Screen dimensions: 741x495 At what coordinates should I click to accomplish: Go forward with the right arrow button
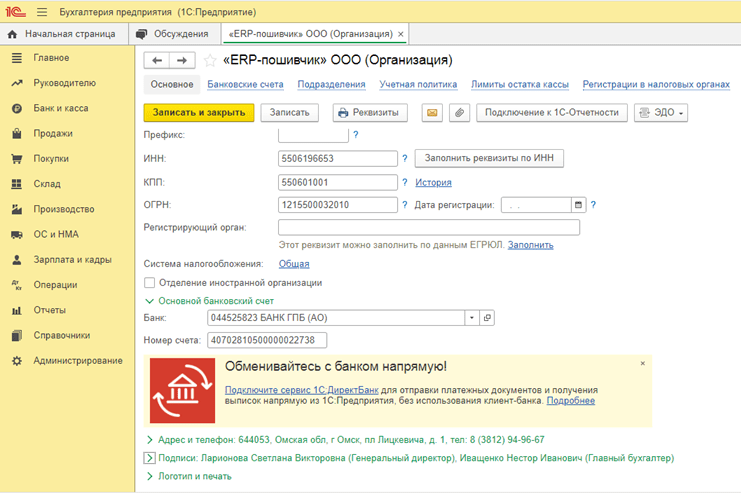[182, 60]
